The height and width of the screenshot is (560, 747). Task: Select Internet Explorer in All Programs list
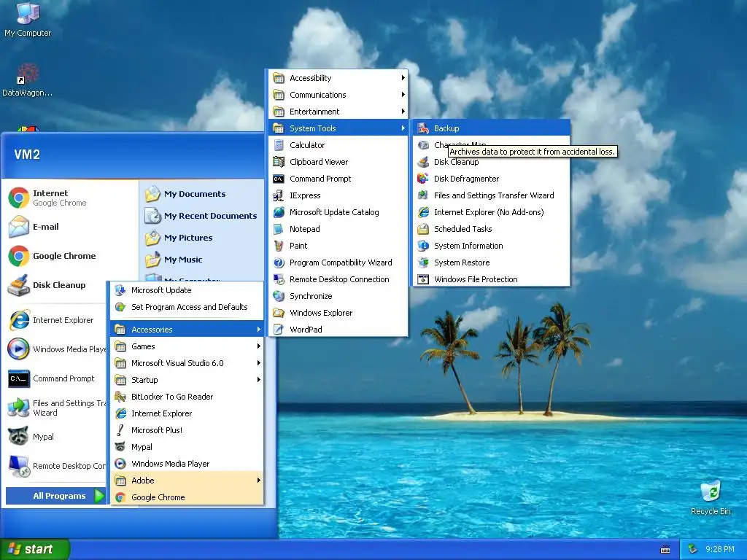tap(187, 413)
